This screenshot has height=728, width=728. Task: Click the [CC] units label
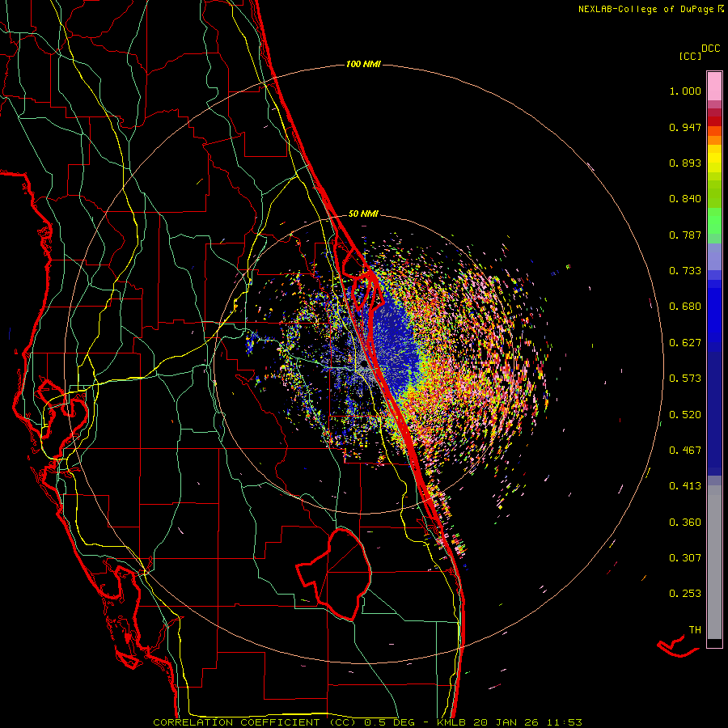(691, 56)
